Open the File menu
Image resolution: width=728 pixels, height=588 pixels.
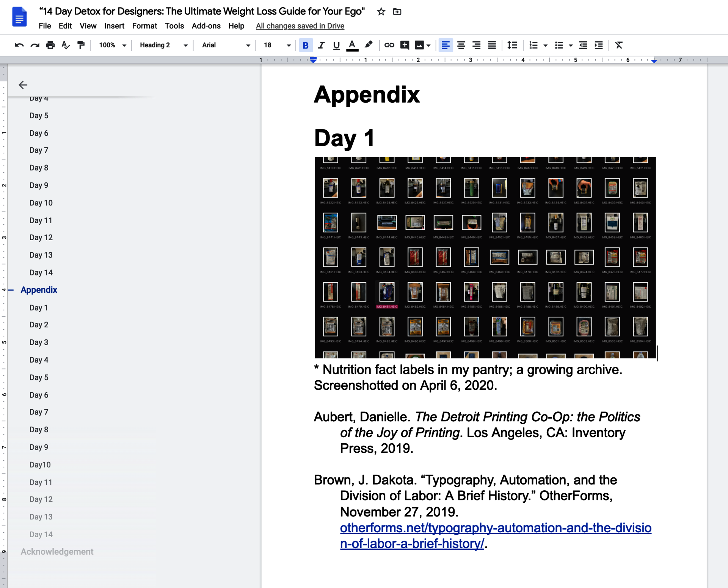coord(45,26)
